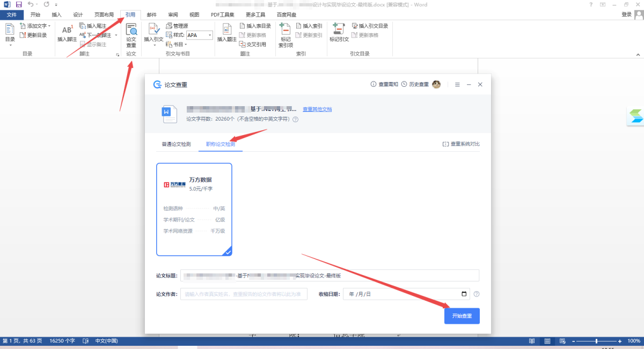644x349 pixels.
Task: Click the 论文查重 ribbon icon
Action: coord(131,35)
